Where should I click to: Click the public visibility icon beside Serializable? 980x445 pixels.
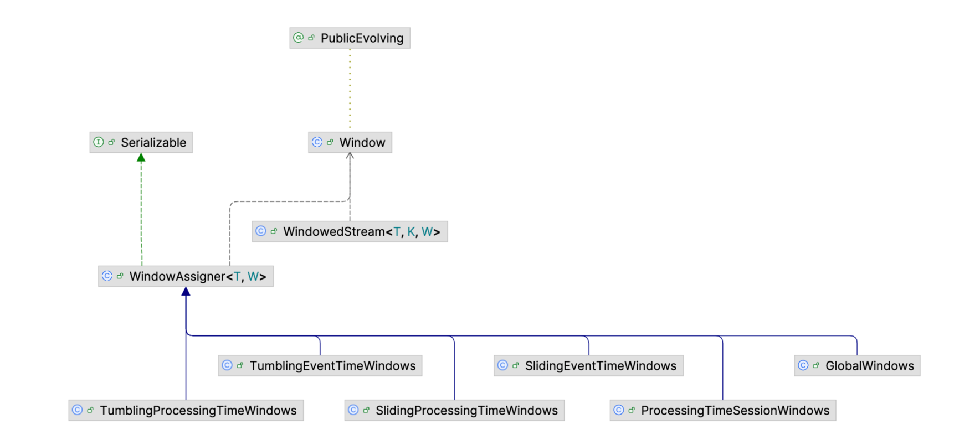coord(111,142)
